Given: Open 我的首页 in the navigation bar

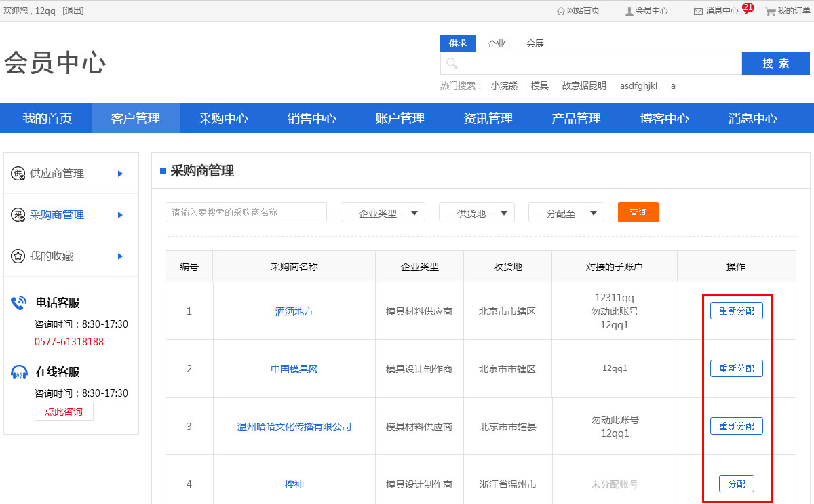Looking at the screenshot, I should 47,118.
